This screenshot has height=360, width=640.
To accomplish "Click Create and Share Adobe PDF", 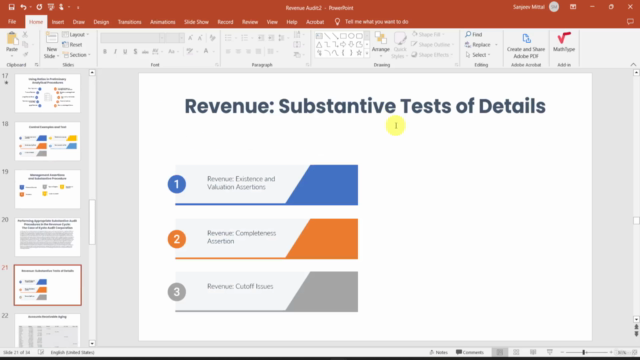I will tap(526, 45).
